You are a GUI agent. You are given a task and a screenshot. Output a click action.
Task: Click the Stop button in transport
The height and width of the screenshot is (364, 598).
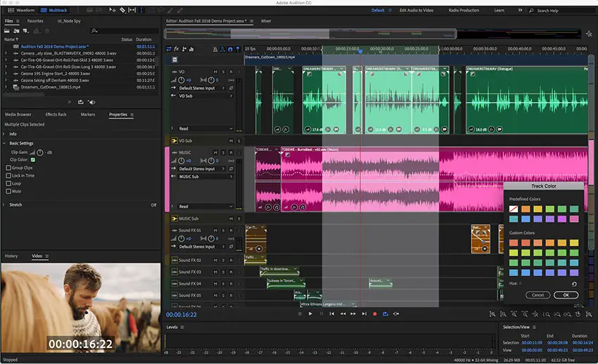click(x=300, y=313)
